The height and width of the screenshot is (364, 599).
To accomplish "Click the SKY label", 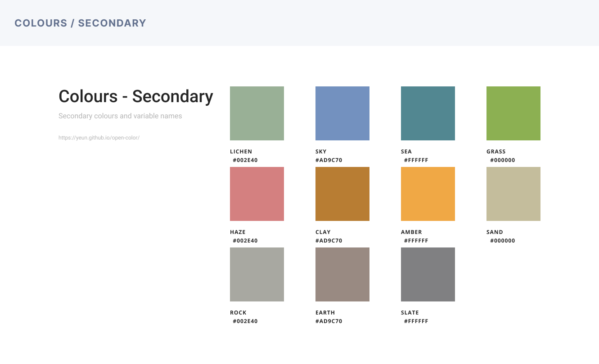I will [321, 152].
